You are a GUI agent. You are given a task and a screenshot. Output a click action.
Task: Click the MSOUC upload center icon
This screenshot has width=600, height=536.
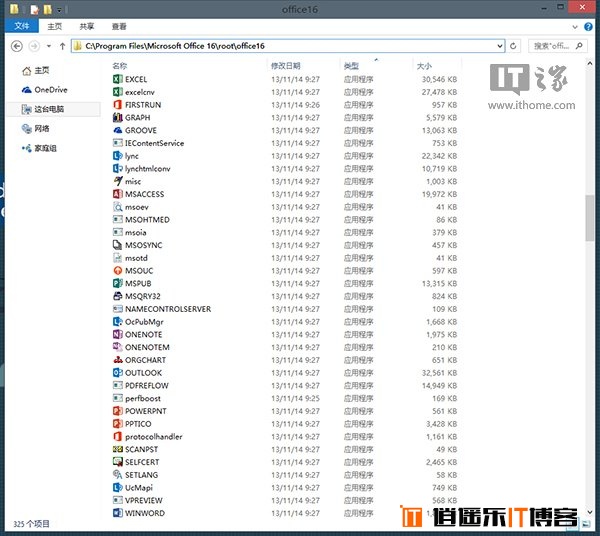(x=117, y=270)
